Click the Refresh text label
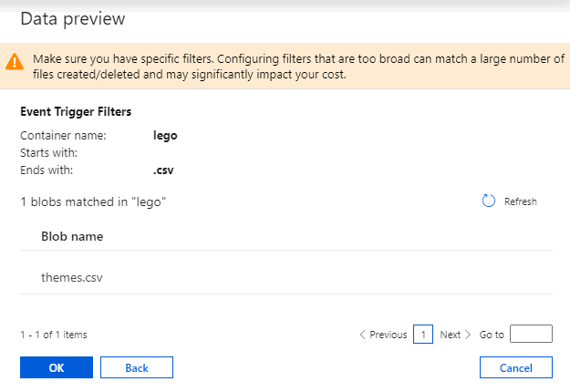 coord(520,201)
